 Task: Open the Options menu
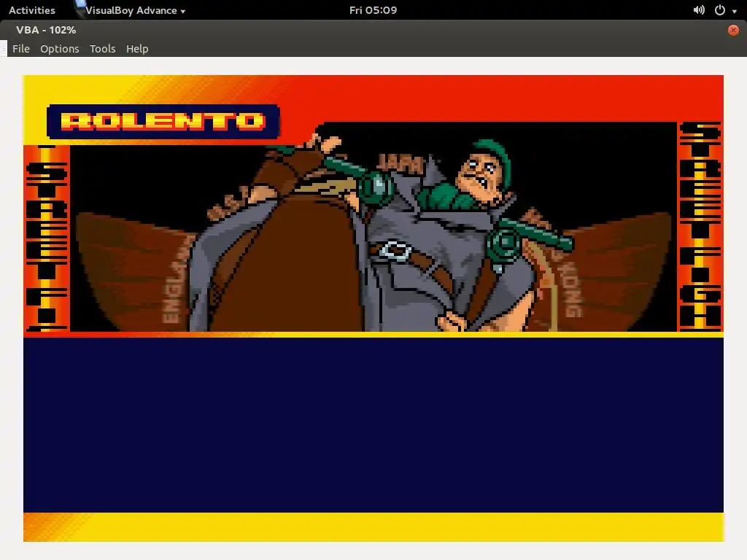click(x=60, y=49)
